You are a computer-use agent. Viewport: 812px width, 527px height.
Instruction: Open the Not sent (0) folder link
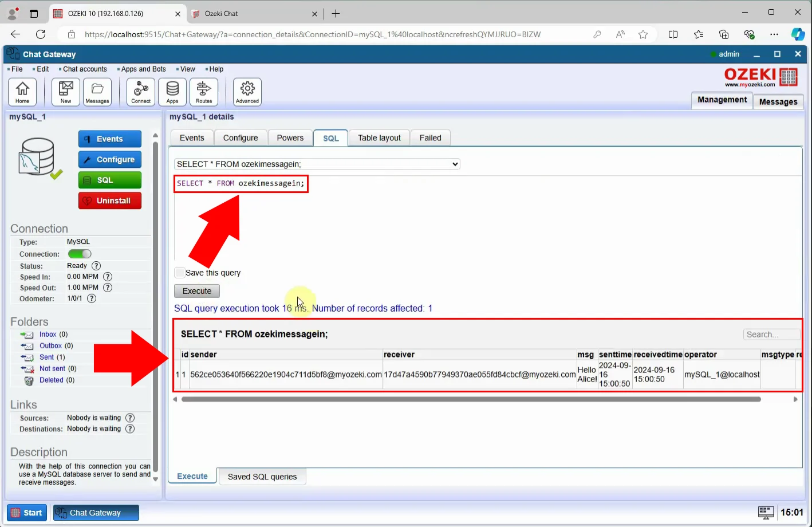pyautogui.click(x=58, y=369)
